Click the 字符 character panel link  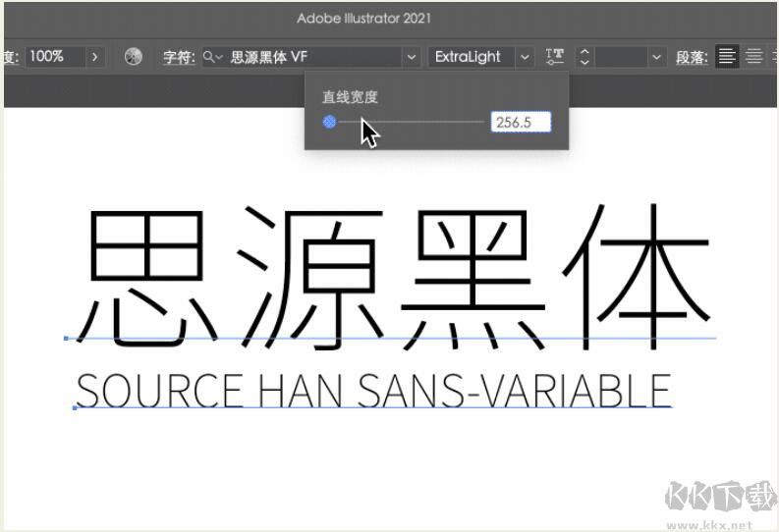click(179, 57)
